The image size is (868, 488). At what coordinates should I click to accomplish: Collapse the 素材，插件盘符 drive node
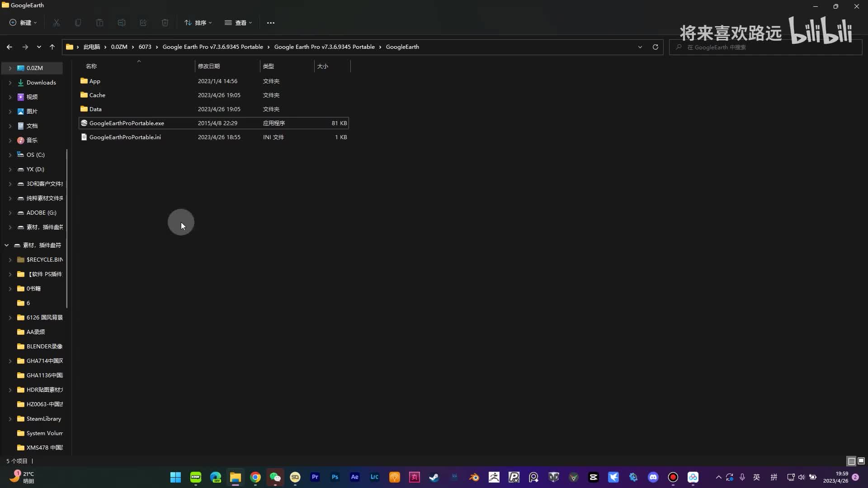point(6,245)
